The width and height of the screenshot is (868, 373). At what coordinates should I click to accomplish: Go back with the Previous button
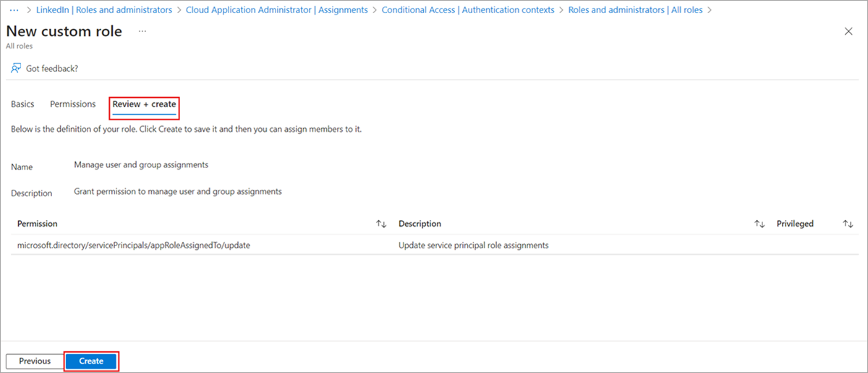point(35,361)
